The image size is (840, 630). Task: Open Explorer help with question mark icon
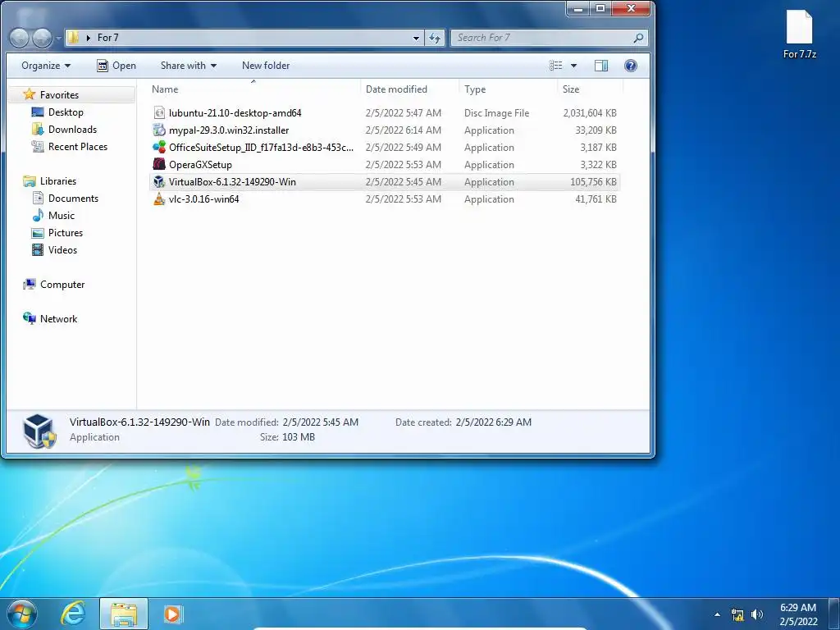tap(631, 66)
